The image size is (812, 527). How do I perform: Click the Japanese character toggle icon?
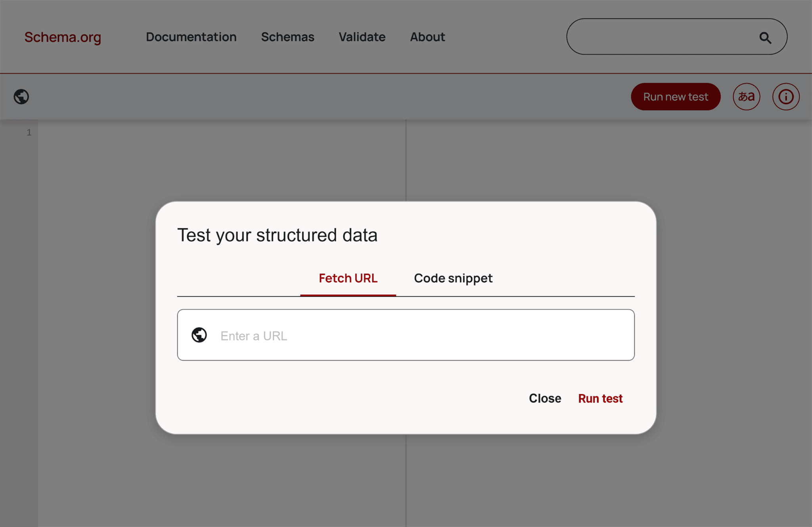point(747,96)
